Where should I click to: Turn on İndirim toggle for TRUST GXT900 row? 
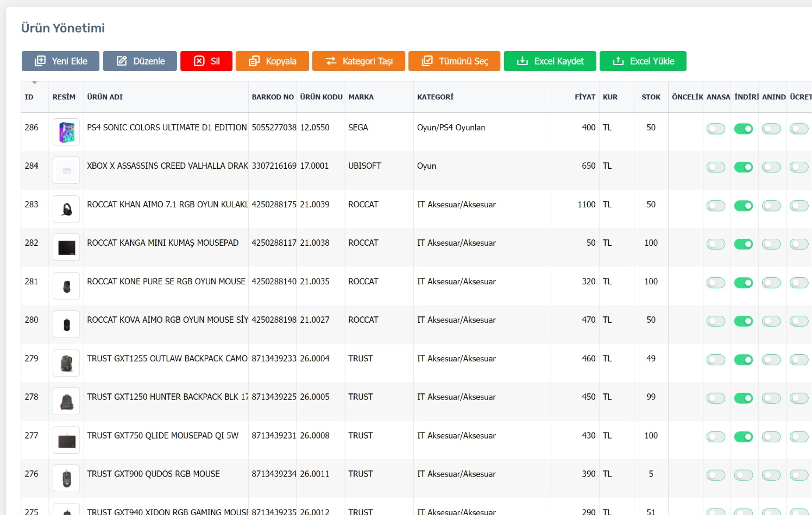(743, 475)
